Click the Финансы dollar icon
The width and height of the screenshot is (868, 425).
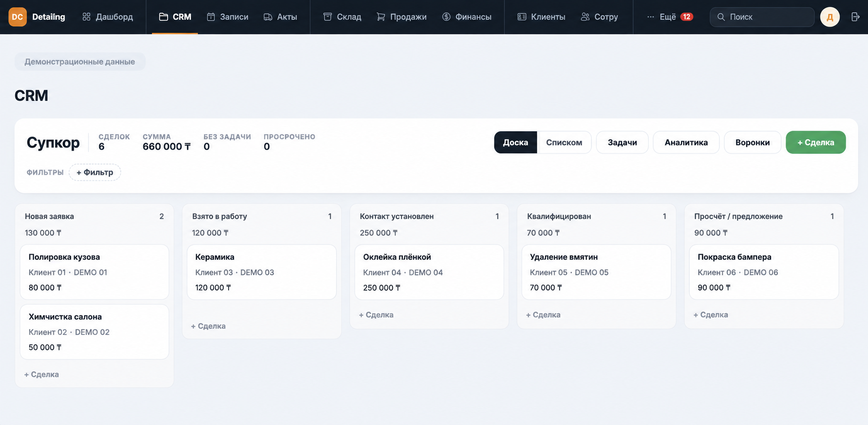pos(446,17)
